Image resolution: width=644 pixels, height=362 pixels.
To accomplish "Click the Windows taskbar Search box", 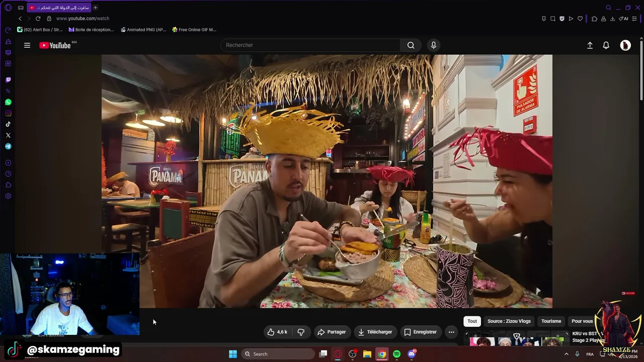I will [x=278, y=354].
